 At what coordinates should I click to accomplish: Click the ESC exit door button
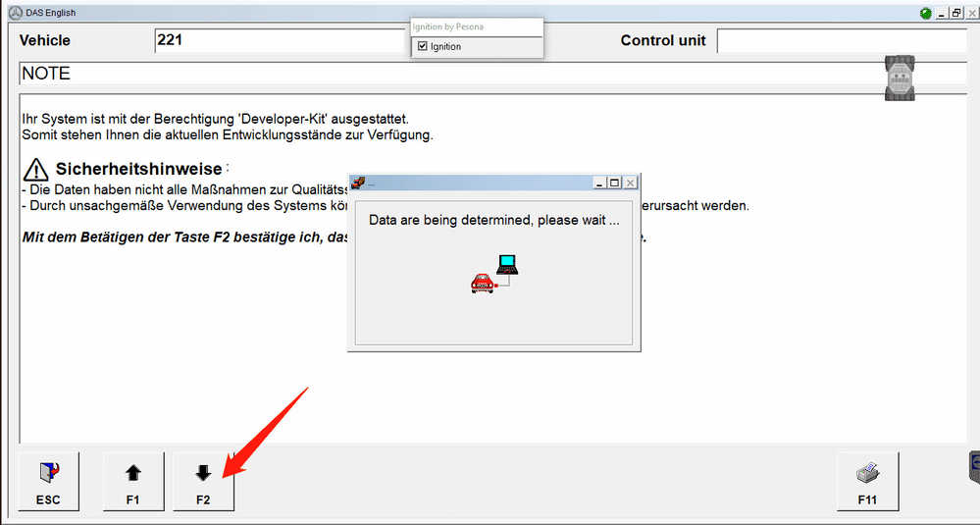[48, 481]
